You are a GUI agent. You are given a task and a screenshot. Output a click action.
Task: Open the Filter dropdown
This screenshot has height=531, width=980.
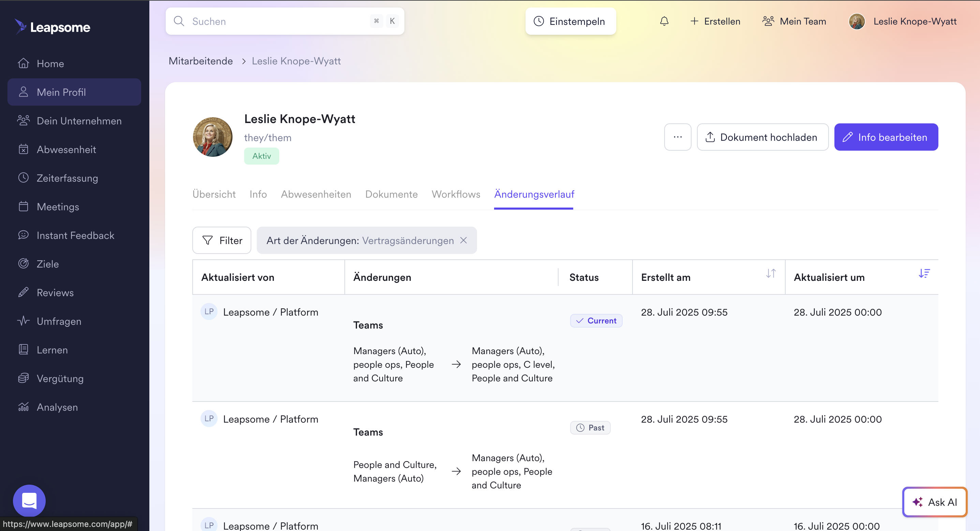pos(222,240)
